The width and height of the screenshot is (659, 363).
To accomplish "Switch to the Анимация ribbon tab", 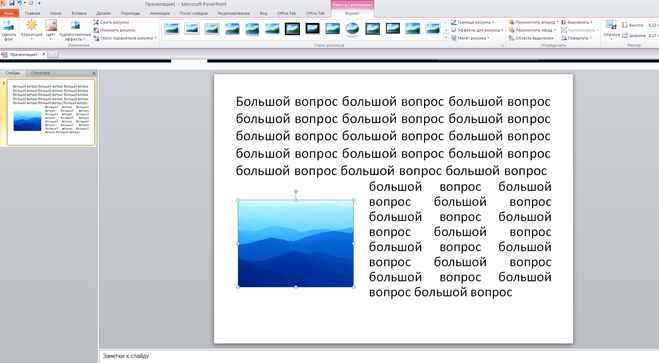I will pos(160,13).
